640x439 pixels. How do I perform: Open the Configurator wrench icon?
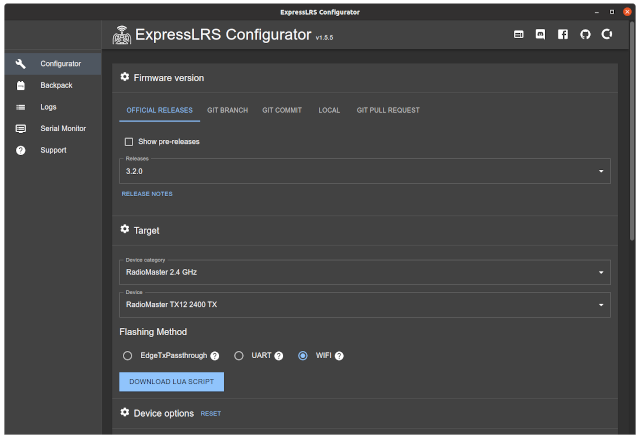(x=20, y=64)
